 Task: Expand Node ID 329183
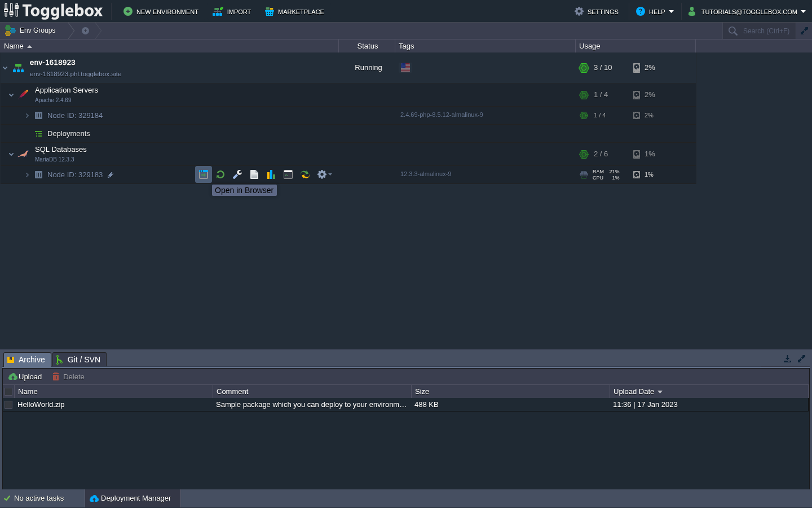coord(27,175)
